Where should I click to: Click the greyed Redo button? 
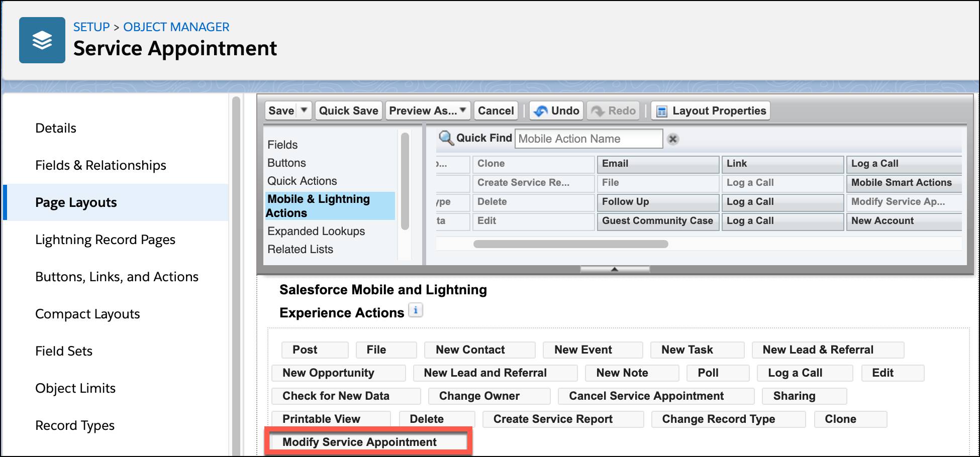click(x=613, y=110)
